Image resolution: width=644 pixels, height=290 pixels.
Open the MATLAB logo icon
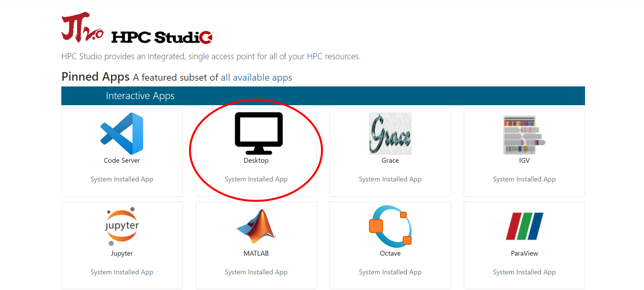pyautogui.click(x=256, y=226)
